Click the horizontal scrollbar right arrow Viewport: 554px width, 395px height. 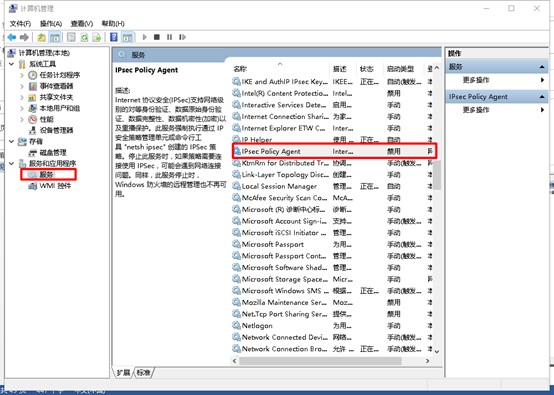point(428,361)
